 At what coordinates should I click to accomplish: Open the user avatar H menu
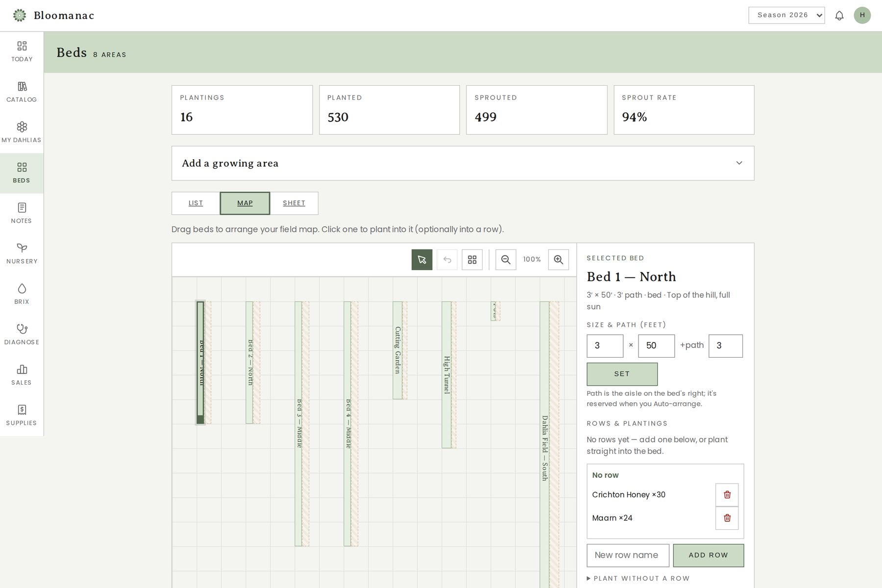[862, 15]
